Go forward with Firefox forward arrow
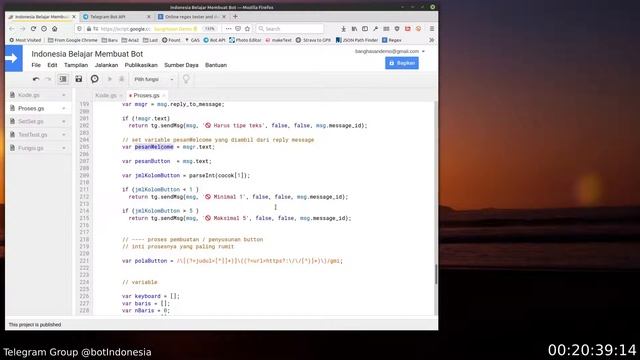Image resolution: width=640 pixels, height=360 pixels. pyautogui.click(x=22, y=29)
